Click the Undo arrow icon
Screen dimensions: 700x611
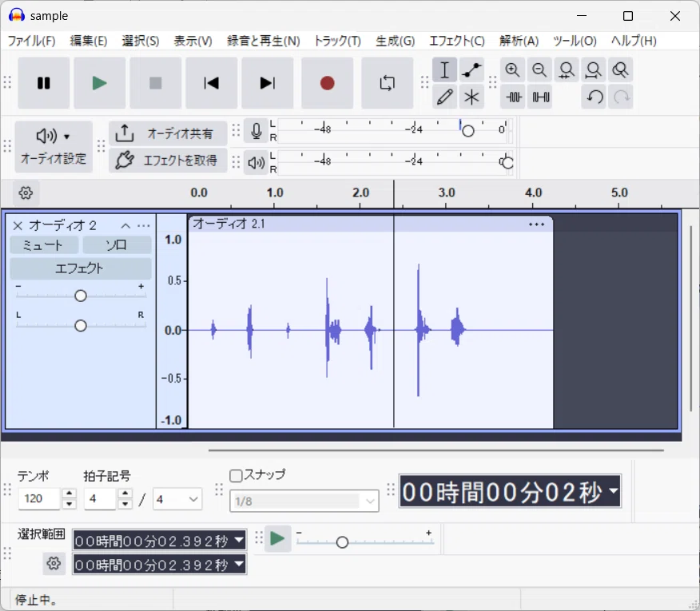click(x=593, y=97)
